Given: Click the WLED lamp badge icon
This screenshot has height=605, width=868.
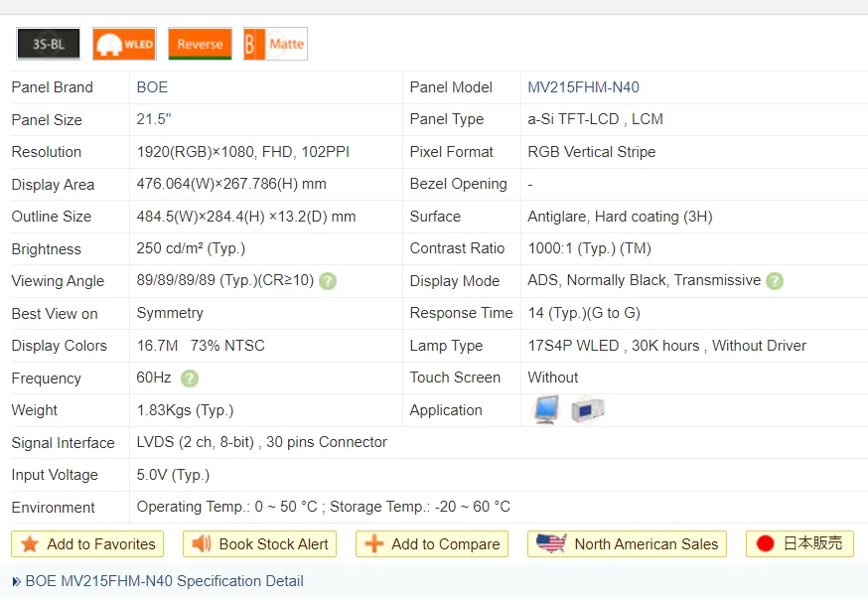Looking at the screenshot, I should point(123,44).
